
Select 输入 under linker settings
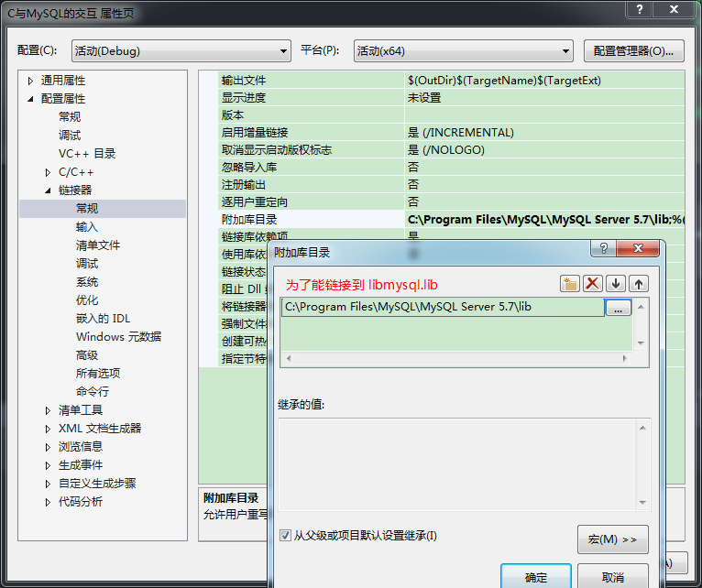(86, 227)
